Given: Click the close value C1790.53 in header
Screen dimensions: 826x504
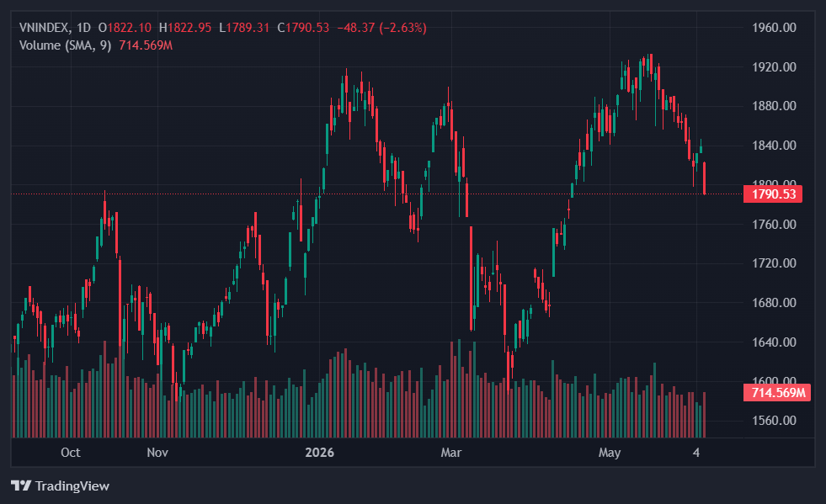Looking at the screenshot, I should click(x=303, y=28).
